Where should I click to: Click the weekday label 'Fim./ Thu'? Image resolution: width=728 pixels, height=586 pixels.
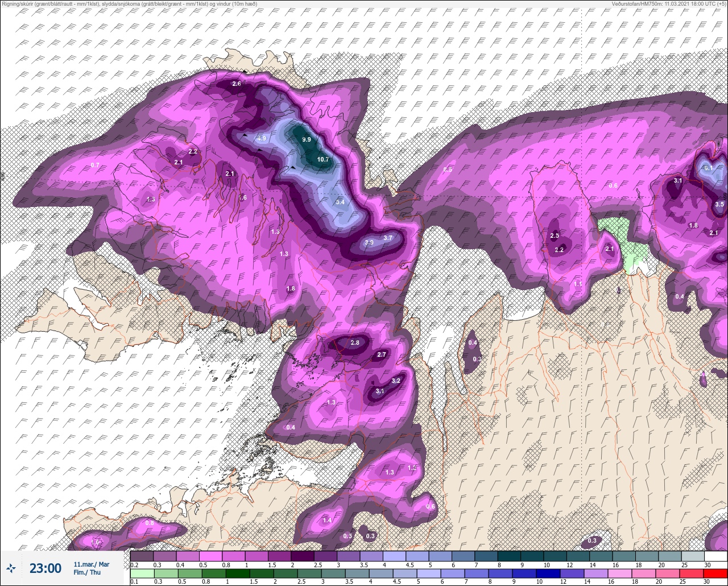(87, 572)
